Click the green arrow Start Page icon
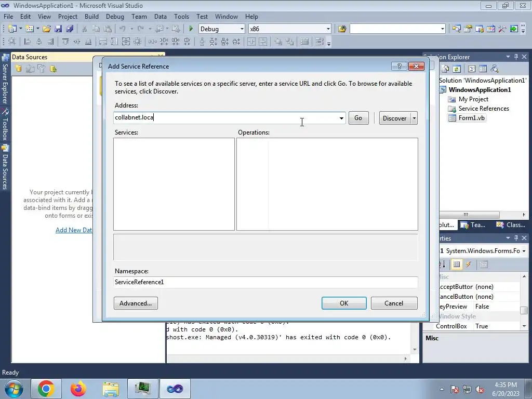This screenshot has width=532, height=399. (x=514, y=29)
